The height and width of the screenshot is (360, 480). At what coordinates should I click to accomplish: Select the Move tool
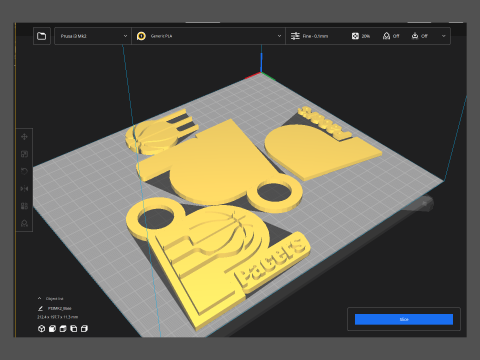click(24, 137)
